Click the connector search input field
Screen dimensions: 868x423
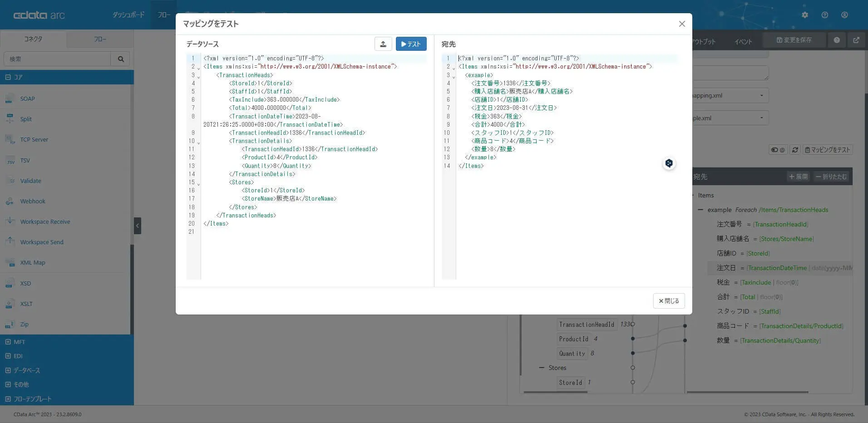57,59
